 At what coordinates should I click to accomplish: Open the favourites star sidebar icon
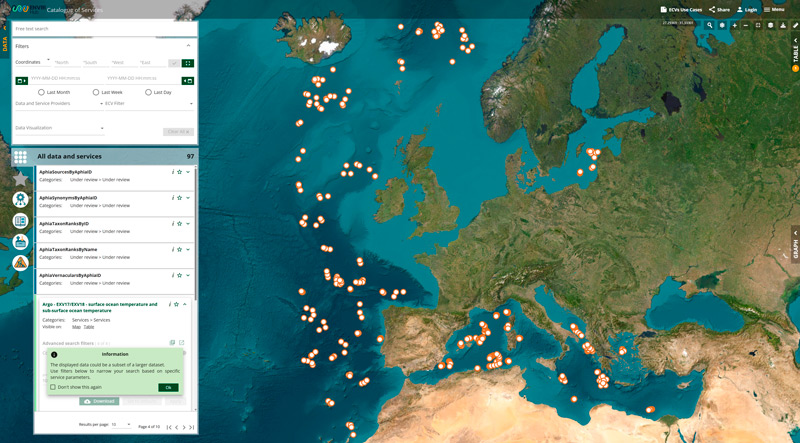click(x=20, y=179)
